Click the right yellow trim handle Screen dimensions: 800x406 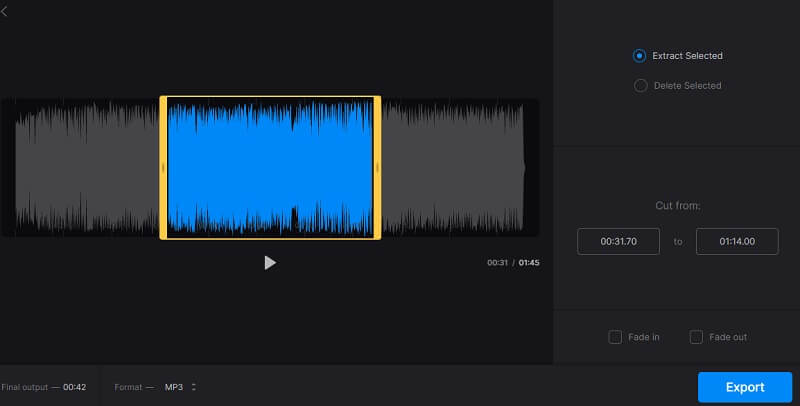pyautogui.click(x=377, y=168)
